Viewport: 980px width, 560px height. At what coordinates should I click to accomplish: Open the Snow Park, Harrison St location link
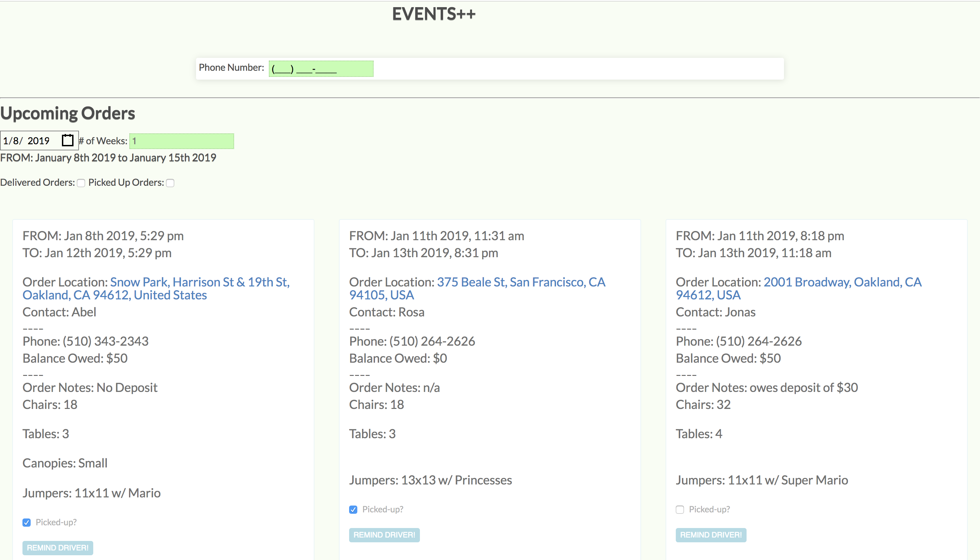pyautogui.click(x=156, y=289)
